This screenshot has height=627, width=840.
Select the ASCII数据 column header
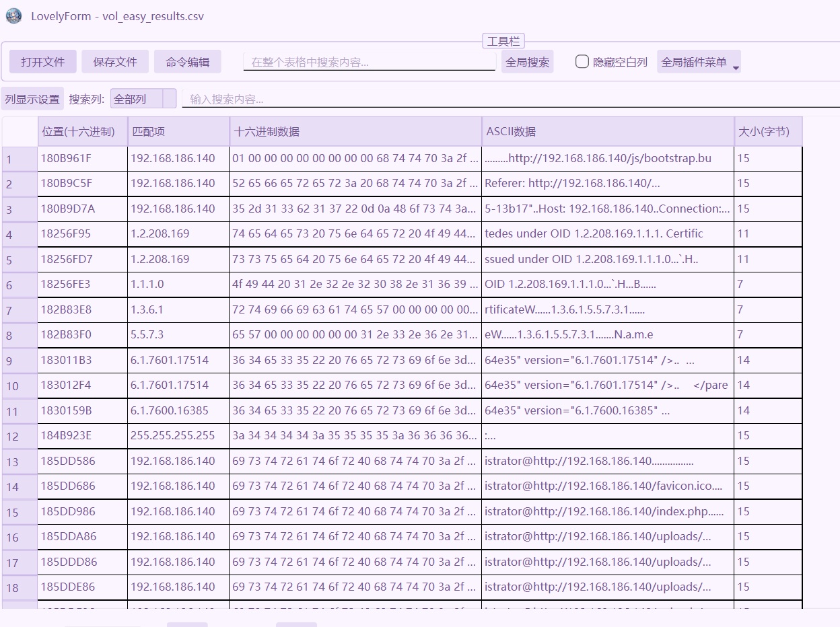pos(608,132)
